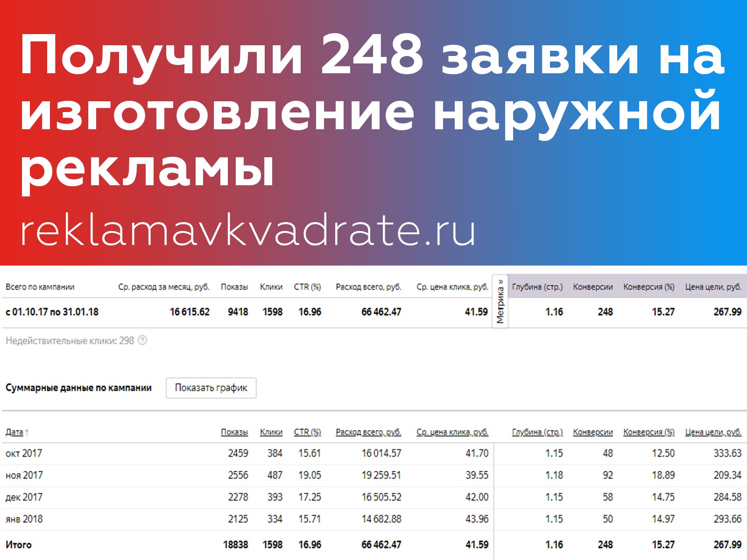
Task: Click the 'Суммарные данные по кампании' heading
Action: [78, 388]
